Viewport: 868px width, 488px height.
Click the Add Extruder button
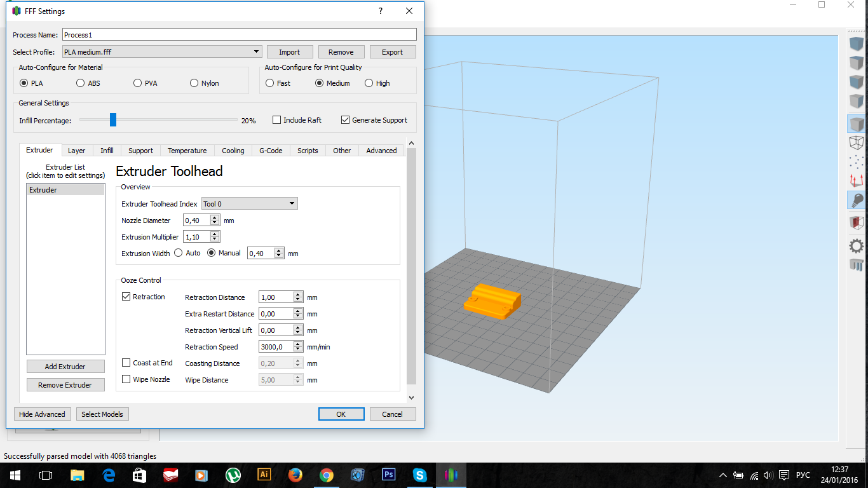tap(65, 367)
